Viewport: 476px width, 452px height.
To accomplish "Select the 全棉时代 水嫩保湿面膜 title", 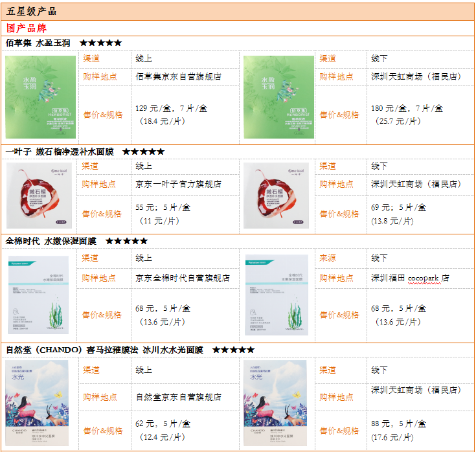I will point(51,242).
